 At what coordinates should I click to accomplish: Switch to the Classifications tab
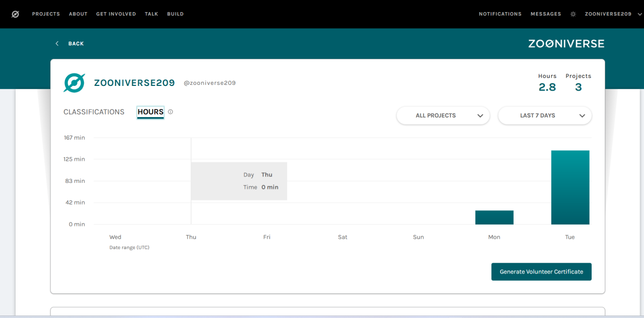point(94,112)
